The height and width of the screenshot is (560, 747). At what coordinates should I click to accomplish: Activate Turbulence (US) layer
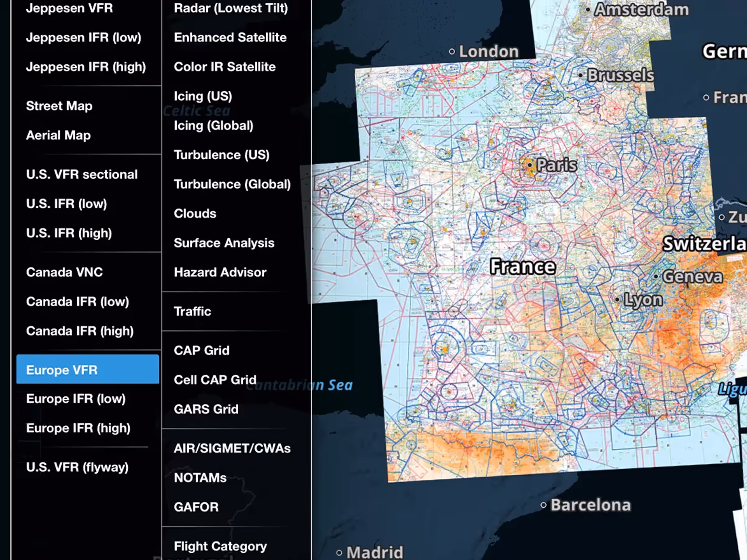(222, 155)
